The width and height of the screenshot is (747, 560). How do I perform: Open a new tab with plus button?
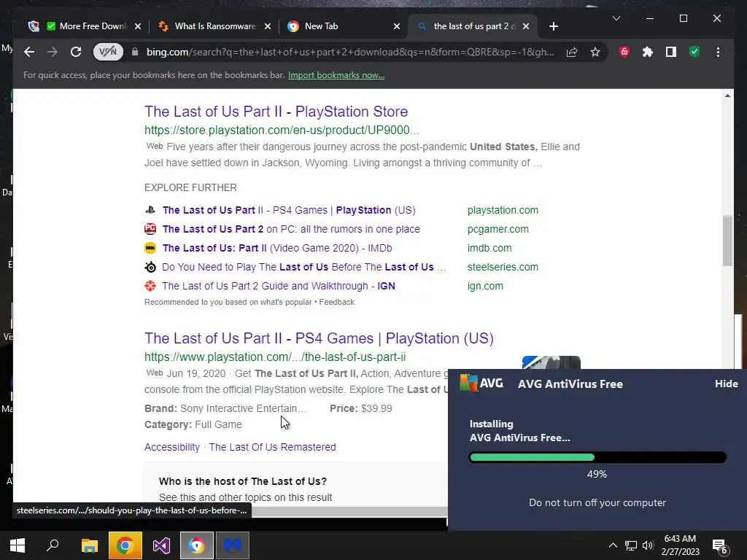(x=553, y=27)
